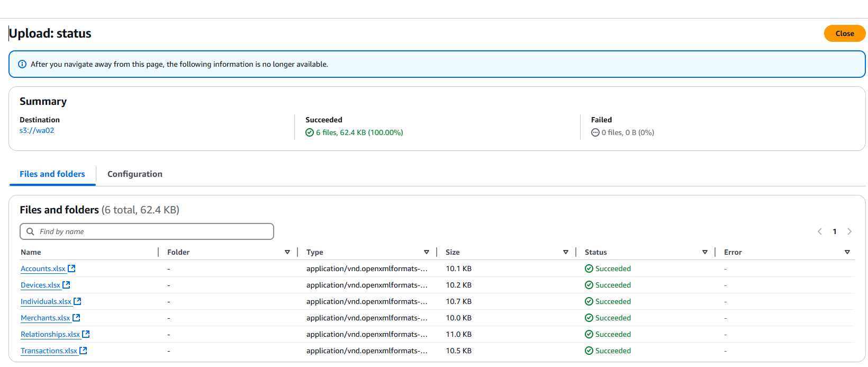
Task: Click the info icon in the banner
Action: pyautogui.click(x=22, y=64)
